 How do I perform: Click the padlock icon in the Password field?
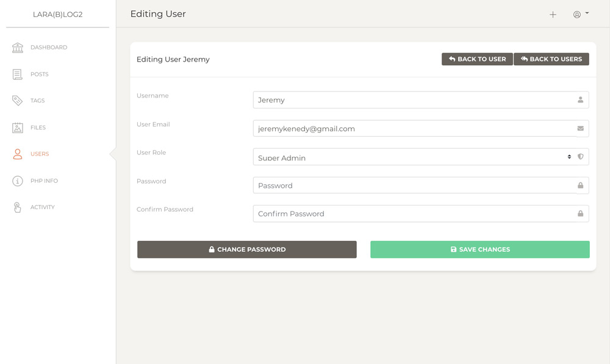[x=581, y=185]
